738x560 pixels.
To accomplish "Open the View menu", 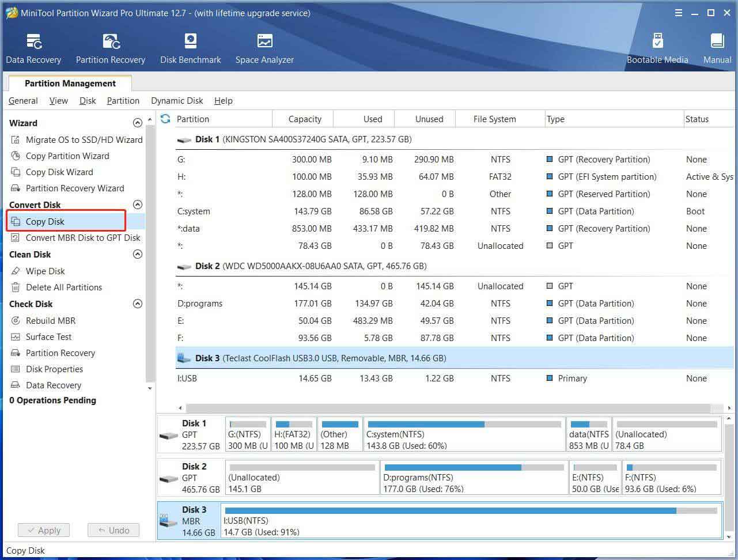I will (x=59, y=101).
